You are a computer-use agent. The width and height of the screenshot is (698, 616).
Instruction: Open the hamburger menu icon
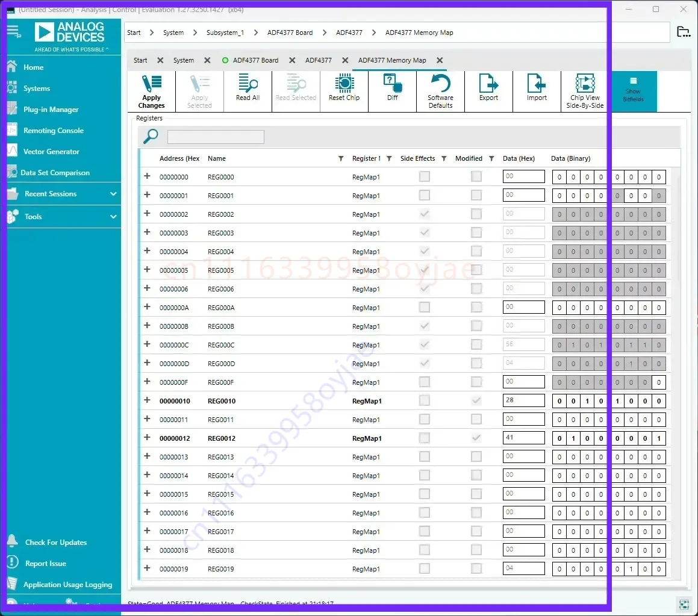coord(13,31)
